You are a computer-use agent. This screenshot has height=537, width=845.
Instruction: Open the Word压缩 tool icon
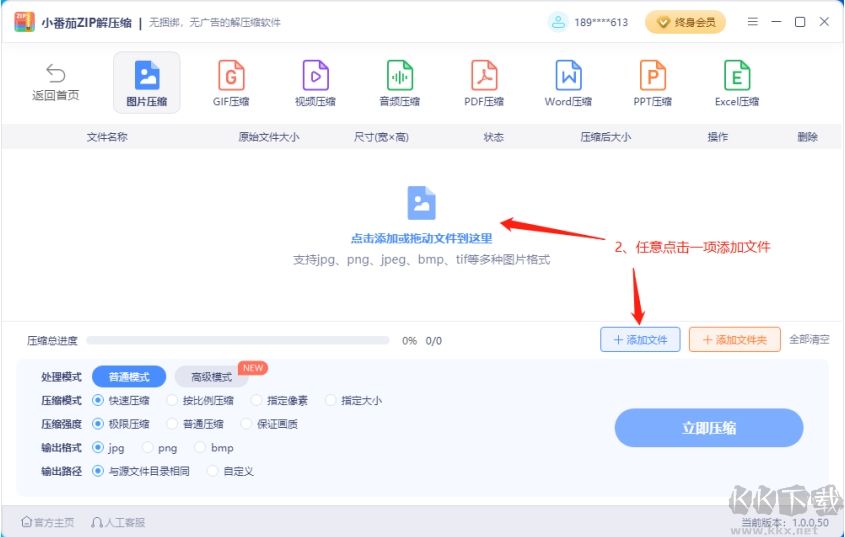click(568, 75)
